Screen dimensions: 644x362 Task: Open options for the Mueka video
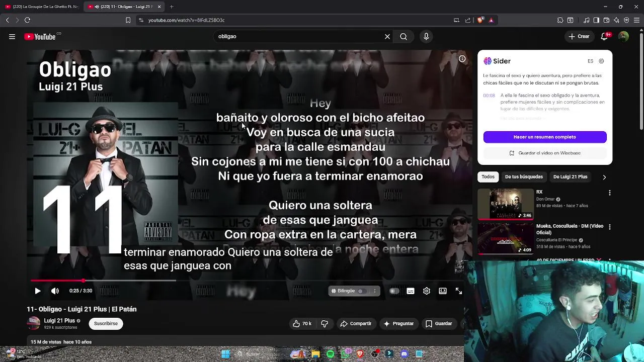pos(610,227)
